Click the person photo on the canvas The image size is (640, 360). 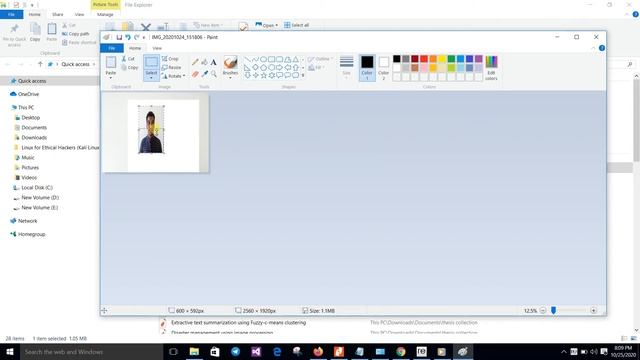[x=151, y=131]
